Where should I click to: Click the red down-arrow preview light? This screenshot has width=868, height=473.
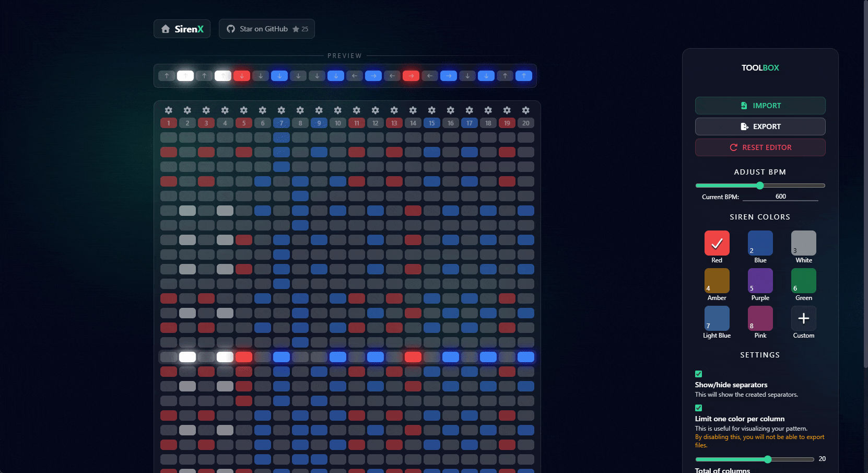coord(242,76)
